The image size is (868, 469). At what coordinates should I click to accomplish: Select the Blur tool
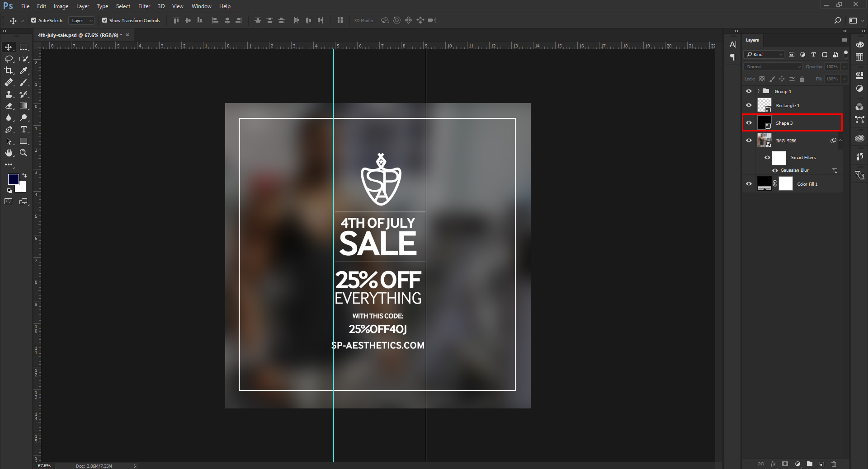9,117
